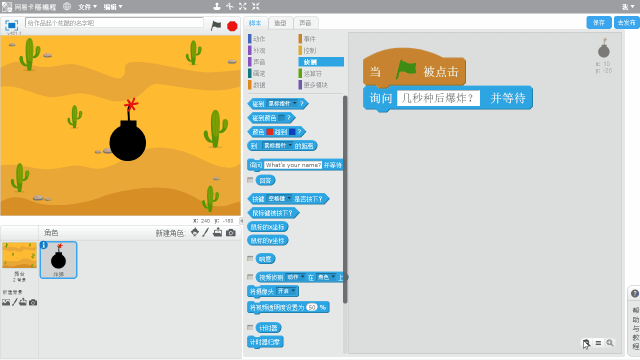
Task: Toggle full-screen stage presentation mode icon
Action: 11,25
